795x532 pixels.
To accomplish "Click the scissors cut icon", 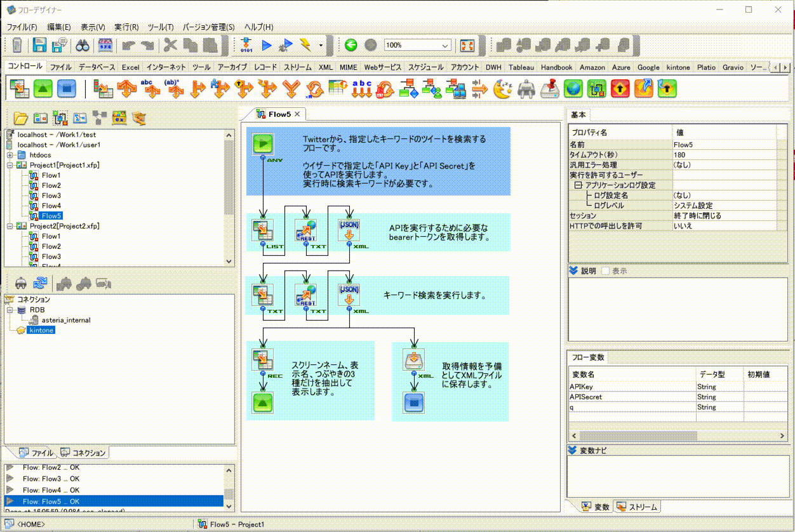I will click(170, 46).
